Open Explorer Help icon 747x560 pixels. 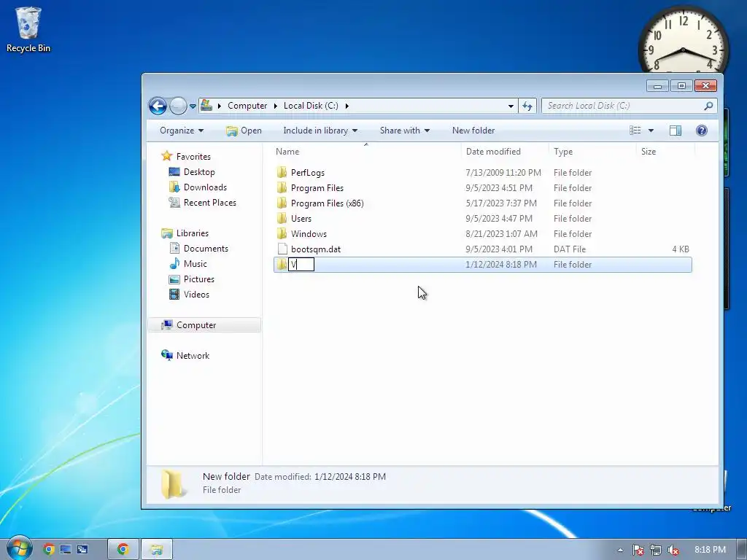click(x=701, y=131)
